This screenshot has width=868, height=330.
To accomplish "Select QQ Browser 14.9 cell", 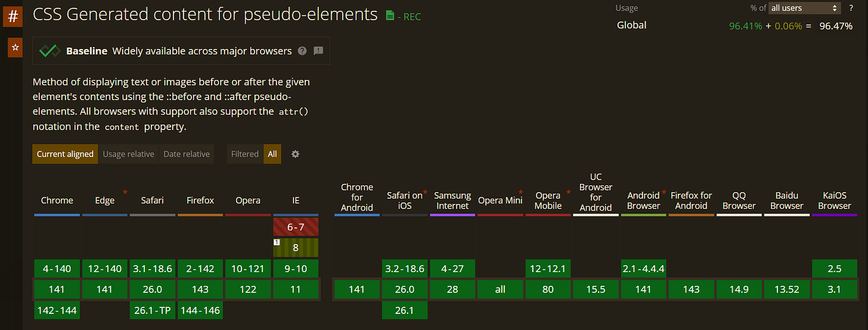I will click(x=739, y=289).
